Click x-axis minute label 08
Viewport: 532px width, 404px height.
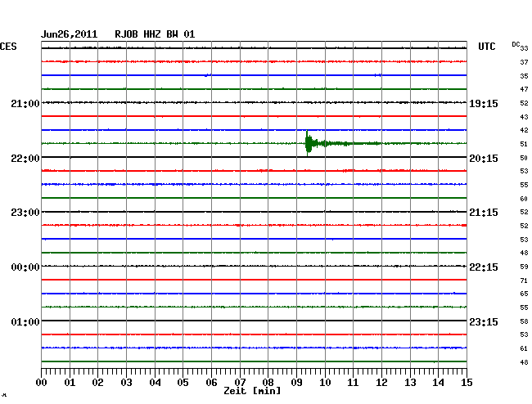[x=268, y=382]
